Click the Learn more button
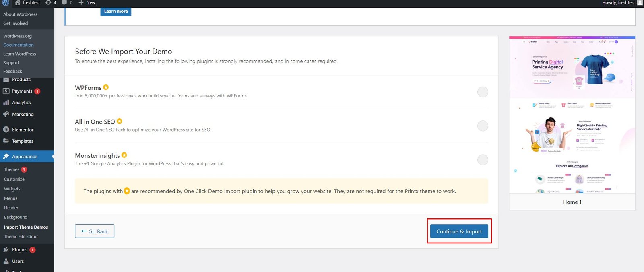644x272 pixels. coord(116,11)
